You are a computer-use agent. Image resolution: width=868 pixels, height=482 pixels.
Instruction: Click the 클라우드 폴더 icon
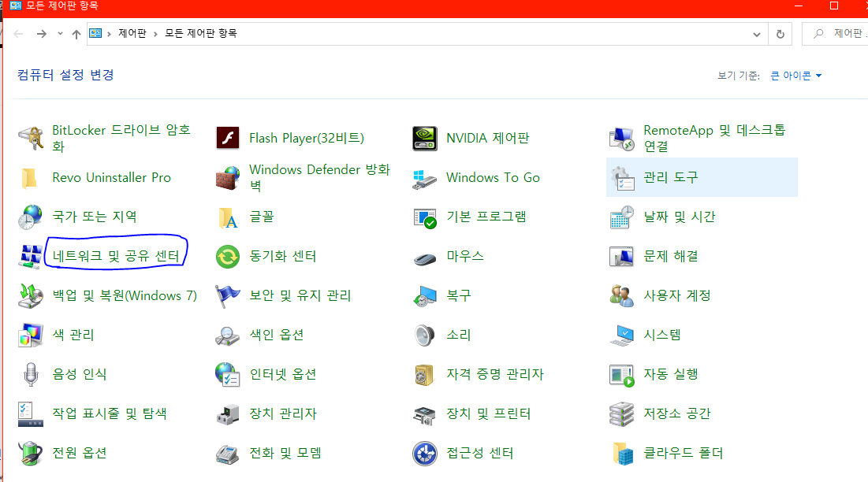click(622, 454)
